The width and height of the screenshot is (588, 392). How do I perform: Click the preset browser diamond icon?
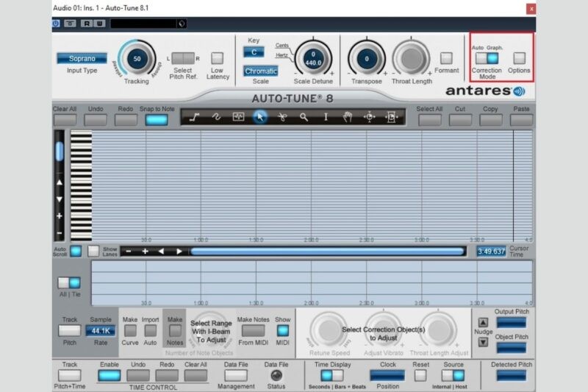(x=182, y=24)
